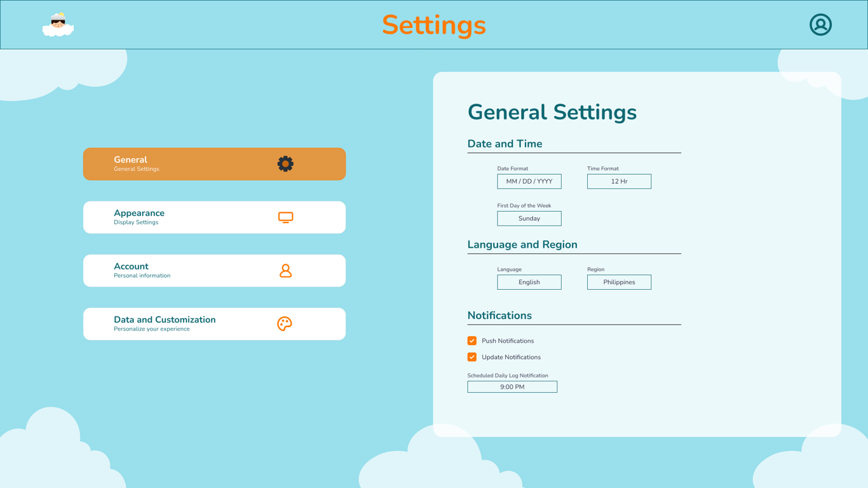This screenshot has height=488, width=868.
Task: Click the monitor icon in Appearance card
Action: tap(285, 217)
